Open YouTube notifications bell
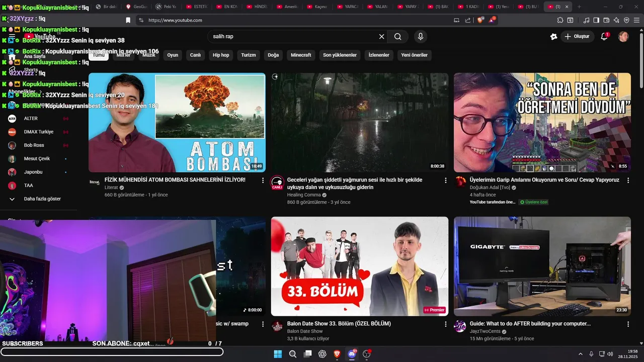Image resolution: width=644 pixels, height=362 pixels. tap(604, 36)
